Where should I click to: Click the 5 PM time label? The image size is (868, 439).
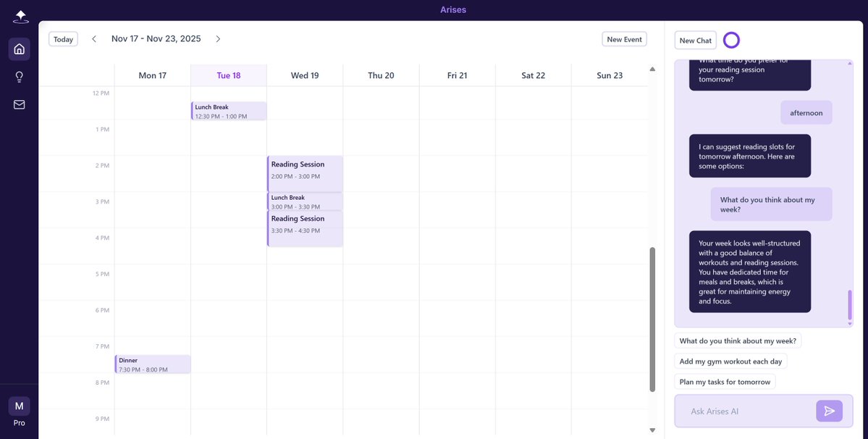point(103,274)
